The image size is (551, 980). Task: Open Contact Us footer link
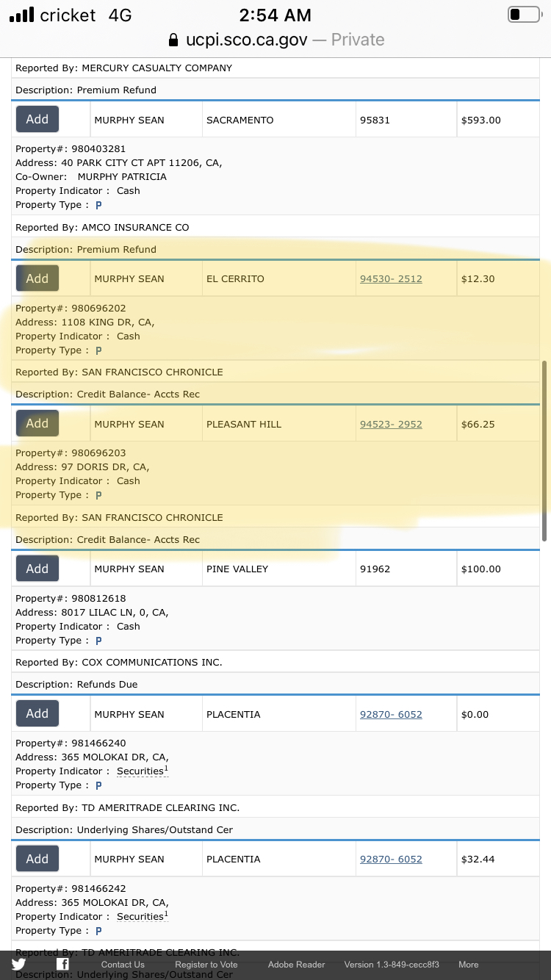(x=123, y=965)
